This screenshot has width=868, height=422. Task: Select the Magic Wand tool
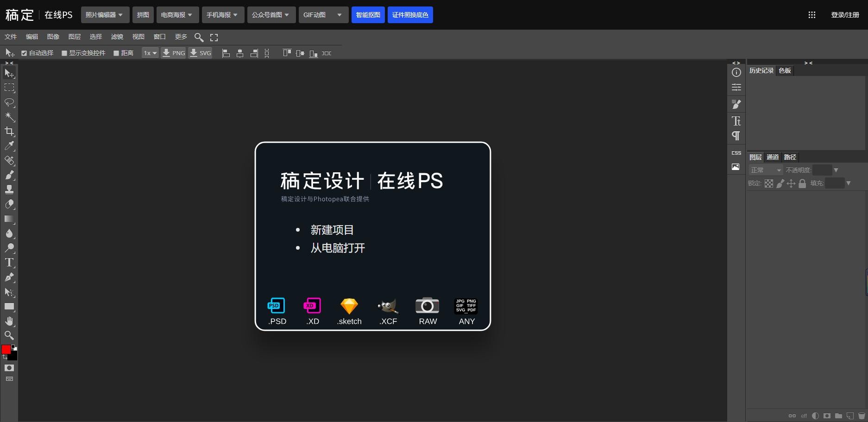(9, 117)
